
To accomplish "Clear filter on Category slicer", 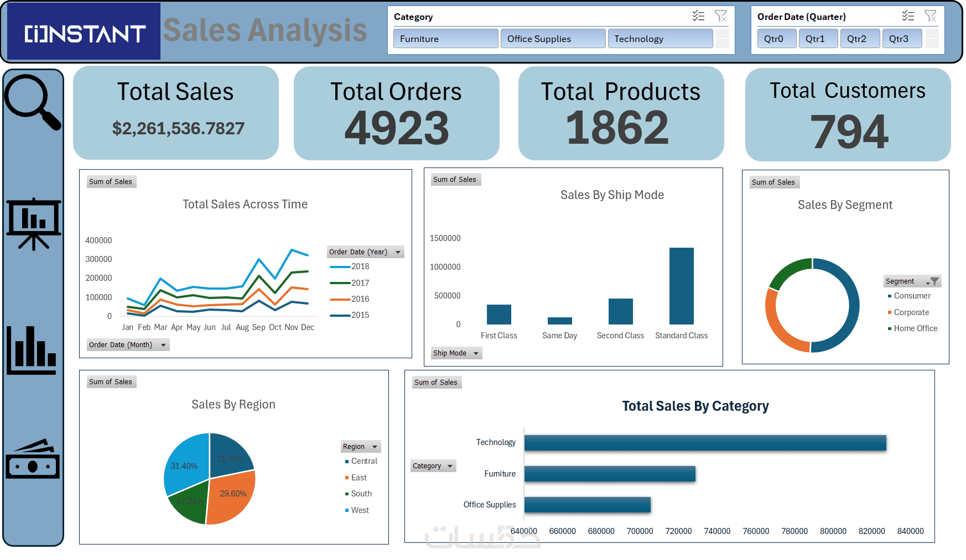I will 720,16.
